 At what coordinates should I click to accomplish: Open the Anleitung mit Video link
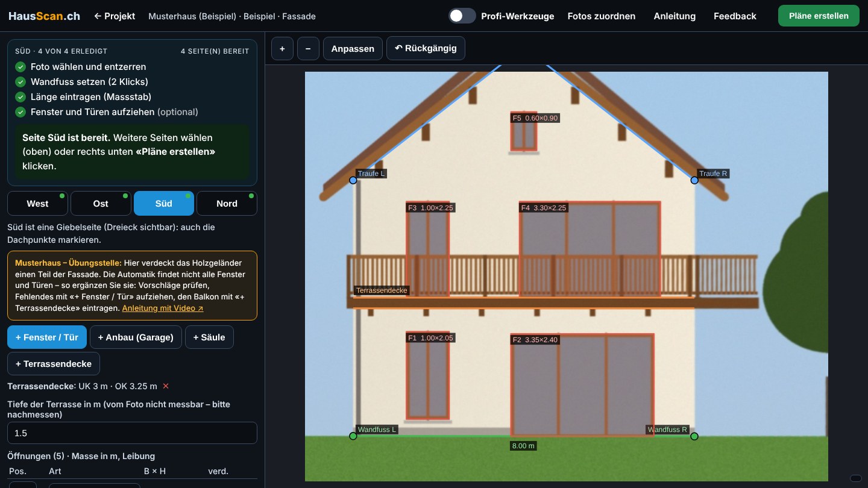pyautogui.click(x=163, y=308)
